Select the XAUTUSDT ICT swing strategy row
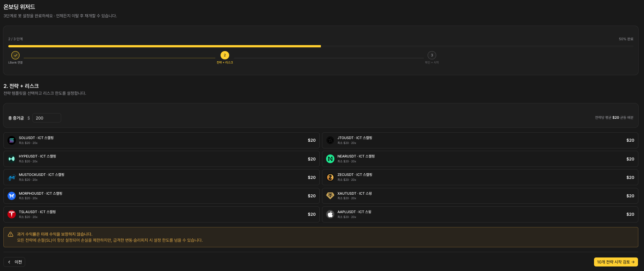Screen dimensions: 644x271 [x=480, y=196]
